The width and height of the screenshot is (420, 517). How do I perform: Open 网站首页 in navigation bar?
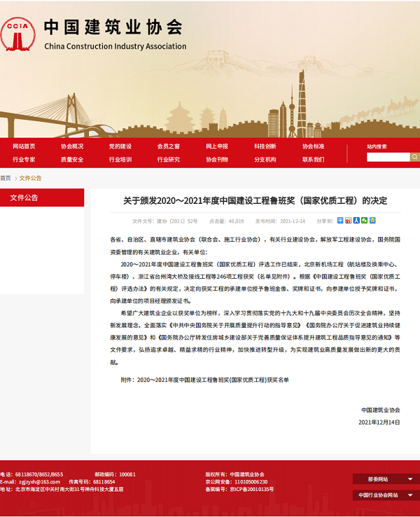tap(24, 146)
